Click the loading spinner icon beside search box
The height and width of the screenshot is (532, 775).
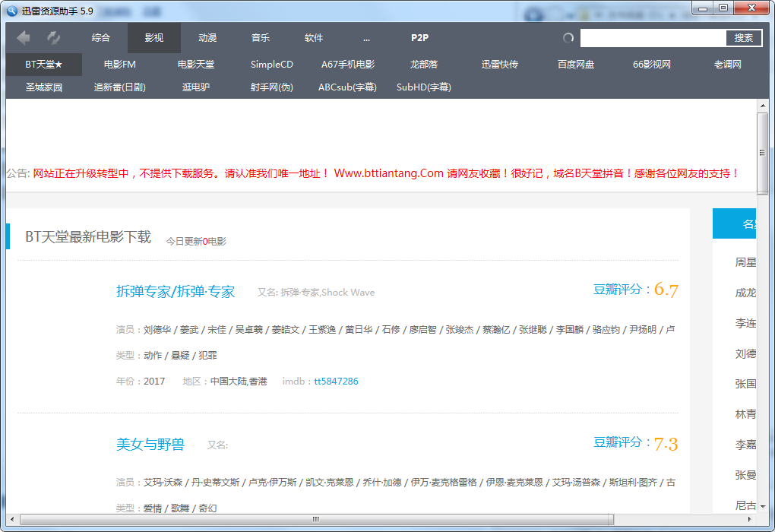pyautogui.click(x=568, y=38)
